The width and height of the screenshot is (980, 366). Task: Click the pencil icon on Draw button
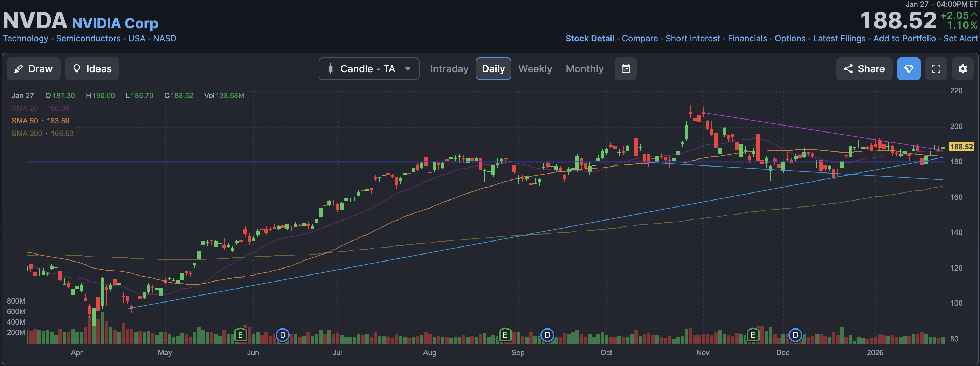(18, 69)
